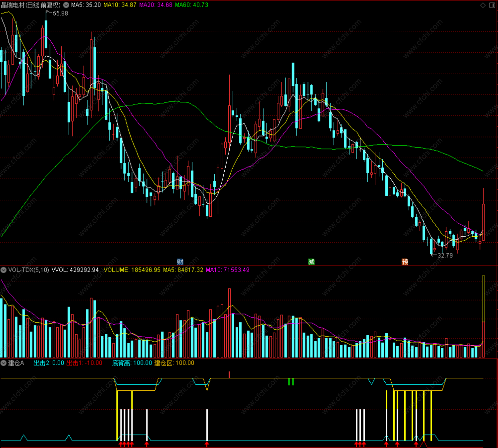Select the MA20: 34.68 label
Screen dimensions: 498x448
pyautogui.click(x=156, y=5)
